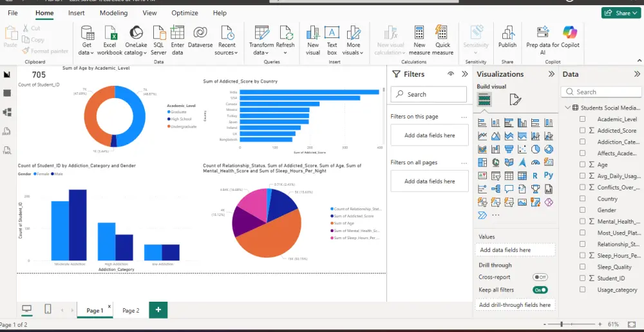The width and height of the screenshot is (644, 332).
Task: Collapse the Filters pane
Action: point(465,74)
